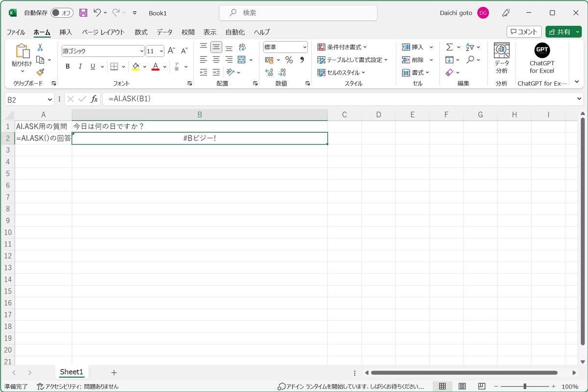
Task: Toggle top vertical alignment
Action: pos(203,47)
